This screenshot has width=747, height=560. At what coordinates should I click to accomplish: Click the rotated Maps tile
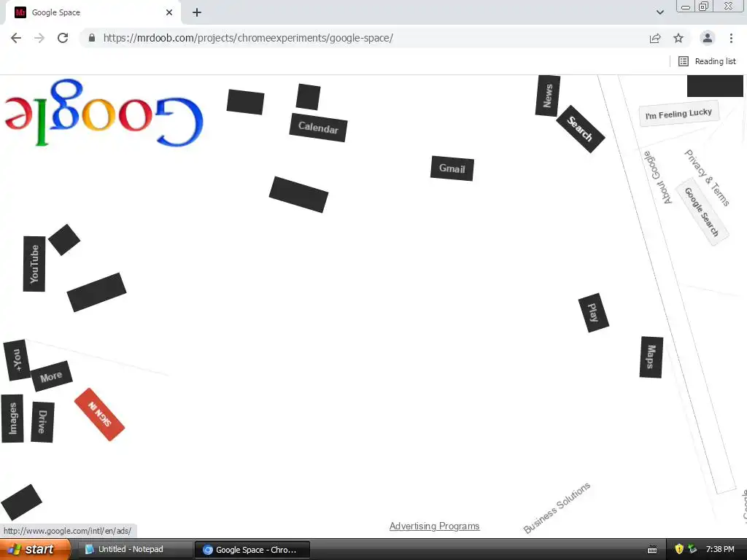click(651, 357)
